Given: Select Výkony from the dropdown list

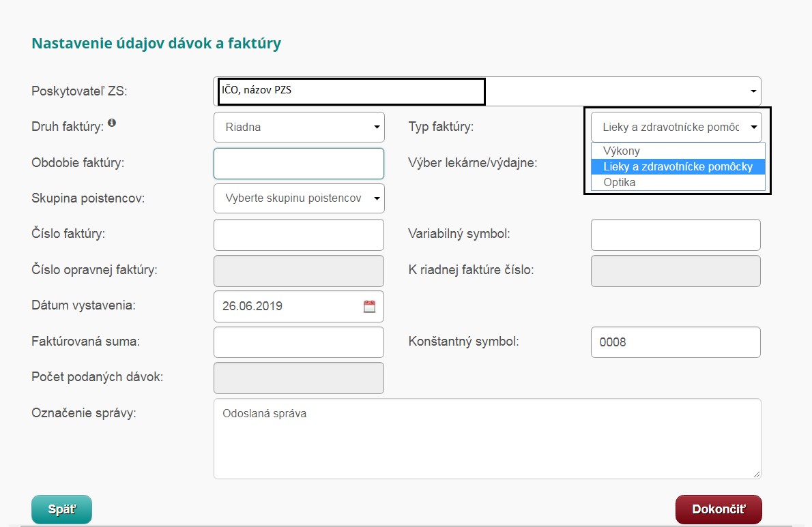Looking at the screenshot, I should [622, 151].
